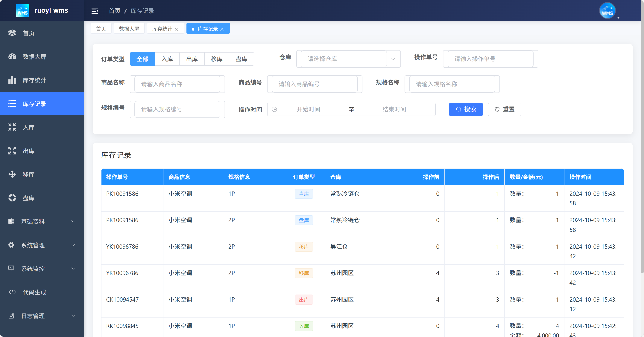Select 出库 order type filter
This screenshot has height=337, width=644.
(192, 59)
